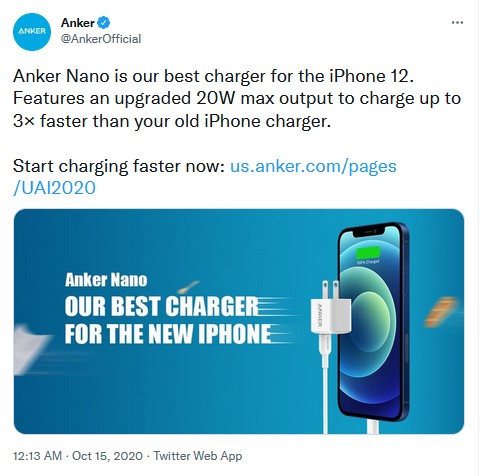Open the Twitter Web App source label
The image size is (480, 476).
click(198, 456)
